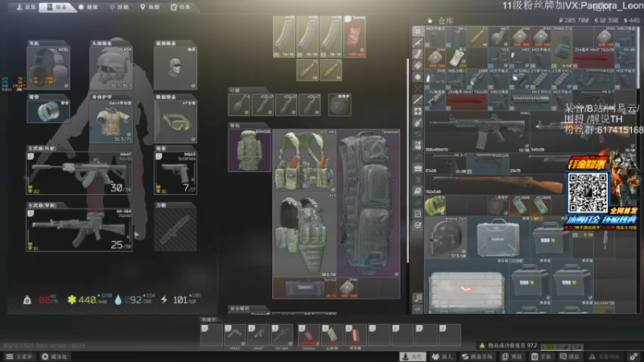The width and height of the screenshot is (644, 362).
Task: Select the Surv12 kit in backpack
Action: coord(304,288)
